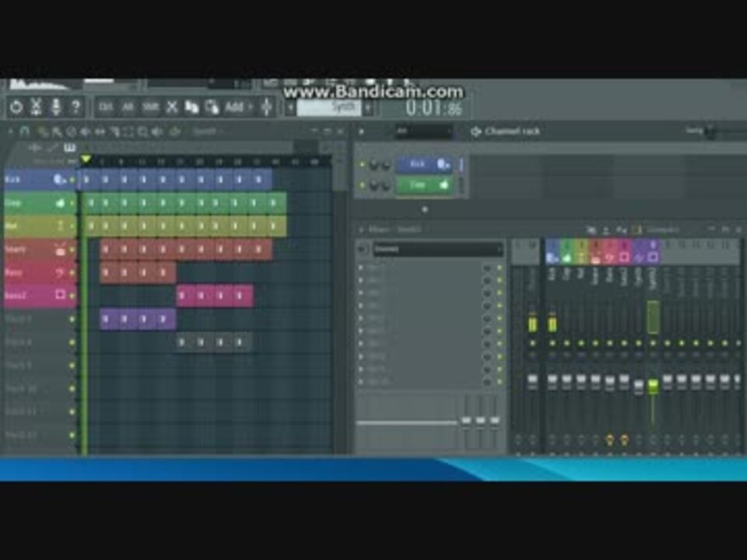Select the playback speaker tool in playlist
The height and width of the screenshot is (560, 747).
pyautogui.click(x=156, y=132)
